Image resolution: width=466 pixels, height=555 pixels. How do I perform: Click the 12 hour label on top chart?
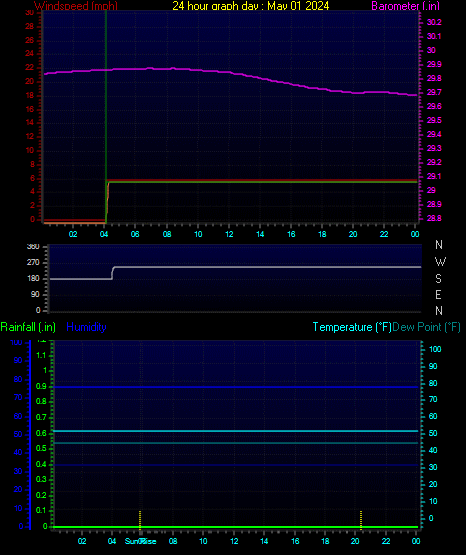(x=229, y=234)
